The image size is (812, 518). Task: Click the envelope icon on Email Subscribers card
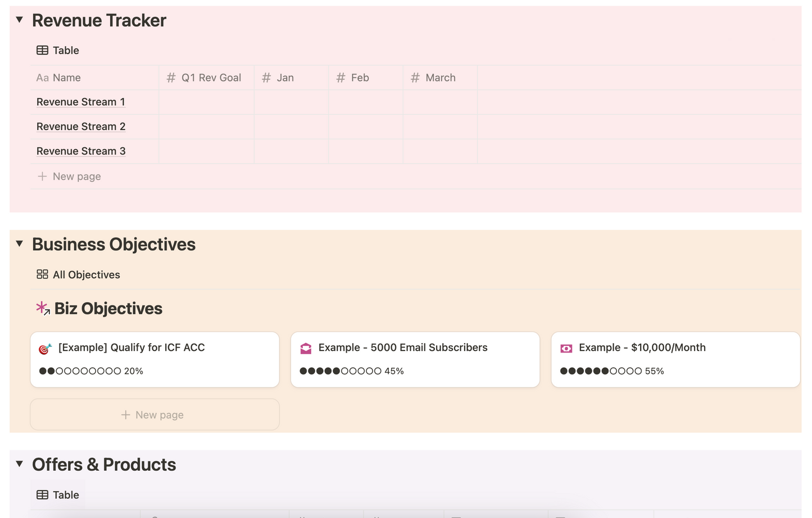[306, 348]
